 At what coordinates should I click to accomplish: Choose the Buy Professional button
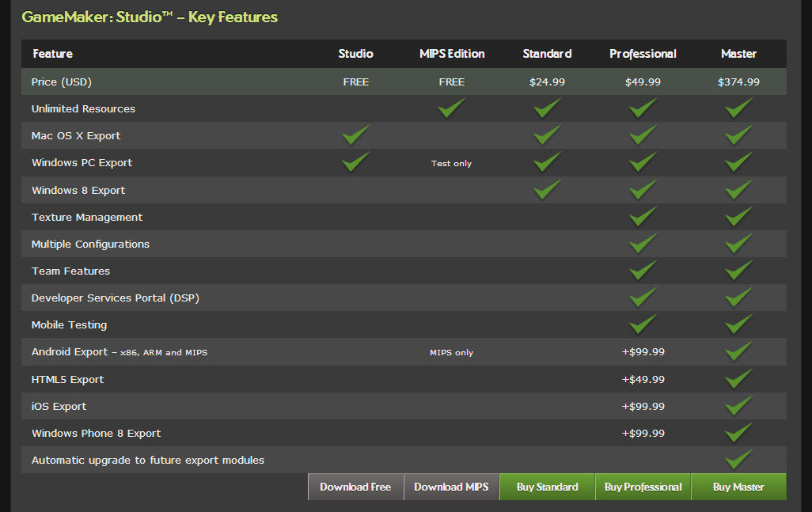coord(643,487)
